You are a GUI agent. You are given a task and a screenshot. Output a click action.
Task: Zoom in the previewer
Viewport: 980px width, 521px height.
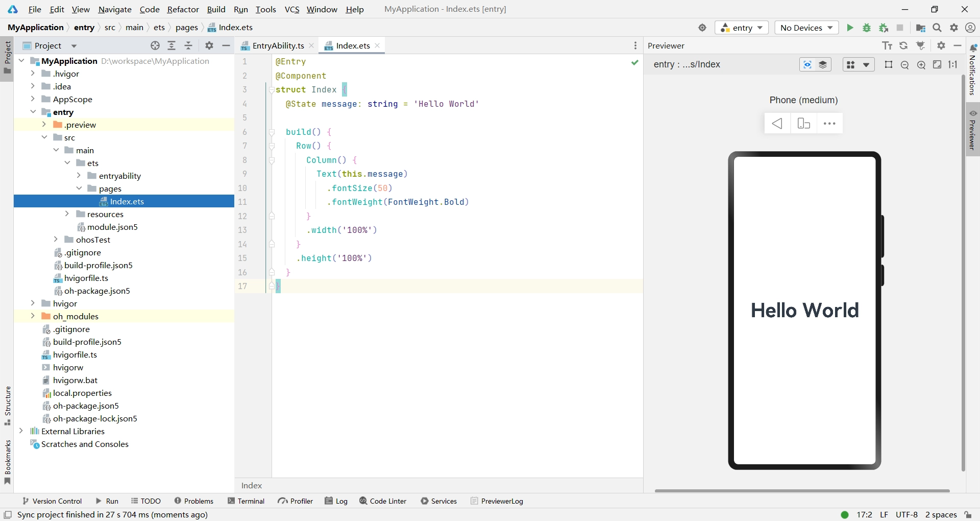tap(921, 65)
